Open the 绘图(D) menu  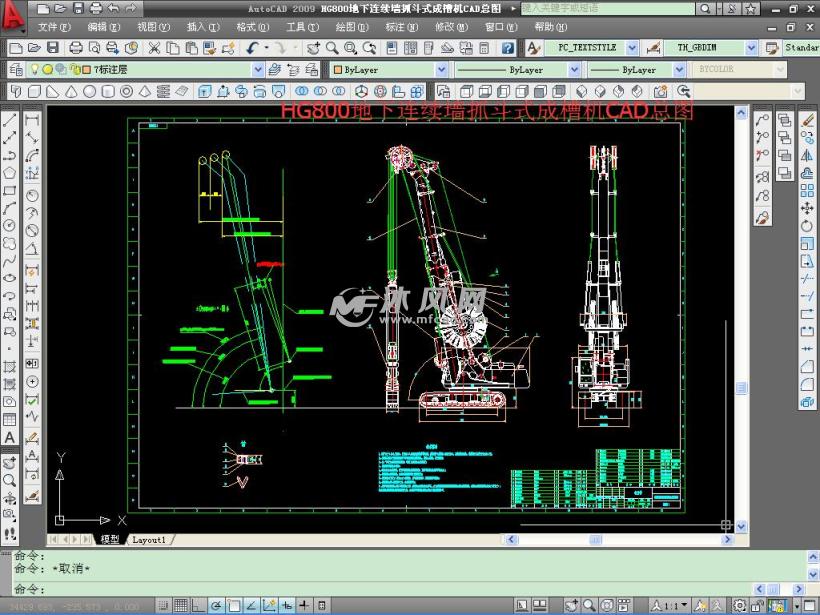point(351,27)
